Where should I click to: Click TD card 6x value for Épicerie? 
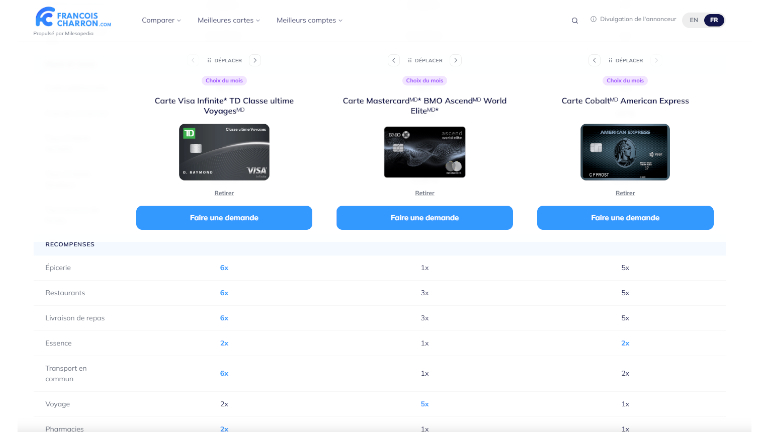(x=224, y=267)
